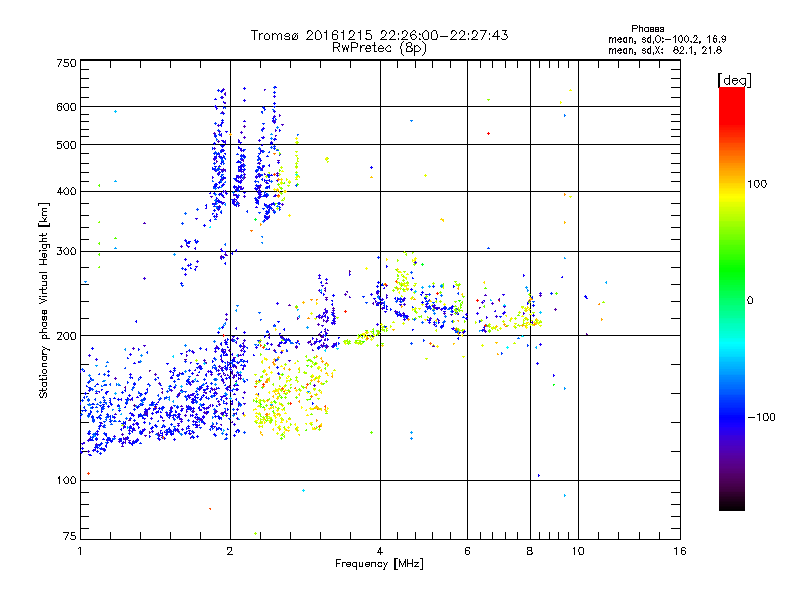Click the phase colorbar gradient
Image resolution: width=800 pixels, height=600 pixels.
click(732, 299)
